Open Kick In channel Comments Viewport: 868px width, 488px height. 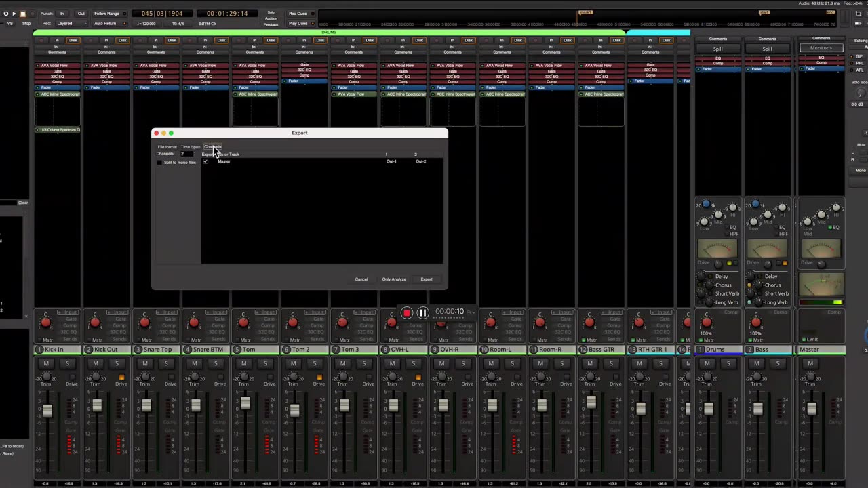pos(57,52)
